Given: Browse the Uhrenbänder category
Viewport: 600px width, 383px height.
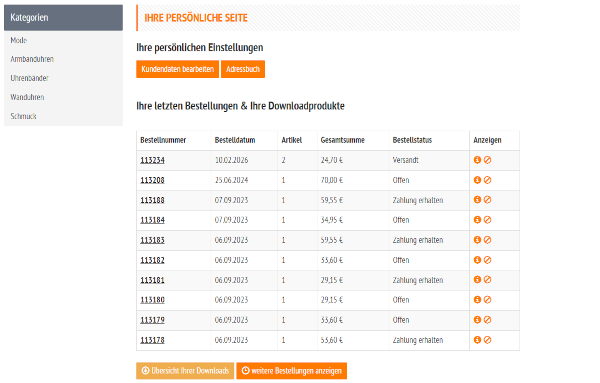Looking at the screenshot, I should point(29,78).
